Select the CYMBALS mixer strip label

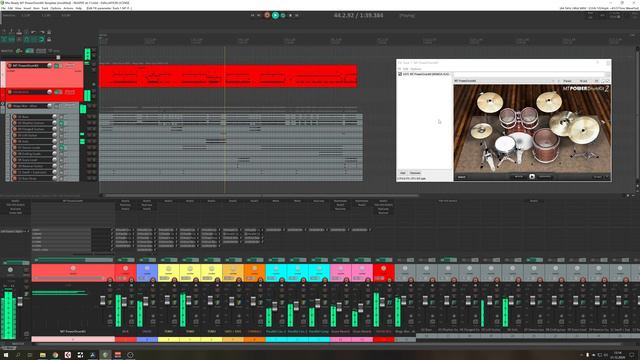[x=254, y=331]
